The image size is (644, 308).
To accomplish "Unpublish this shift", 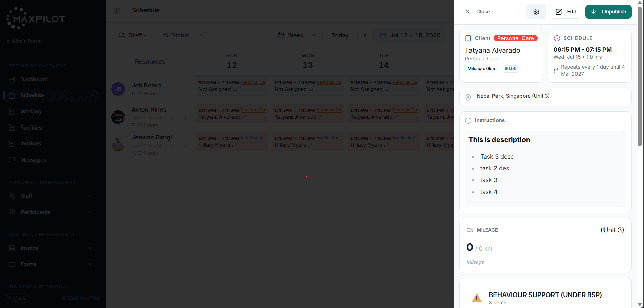I will (608, 12).
